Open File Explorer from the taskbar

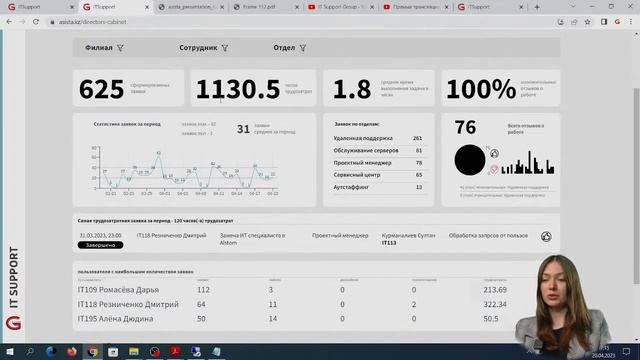[x=134, y=351]
